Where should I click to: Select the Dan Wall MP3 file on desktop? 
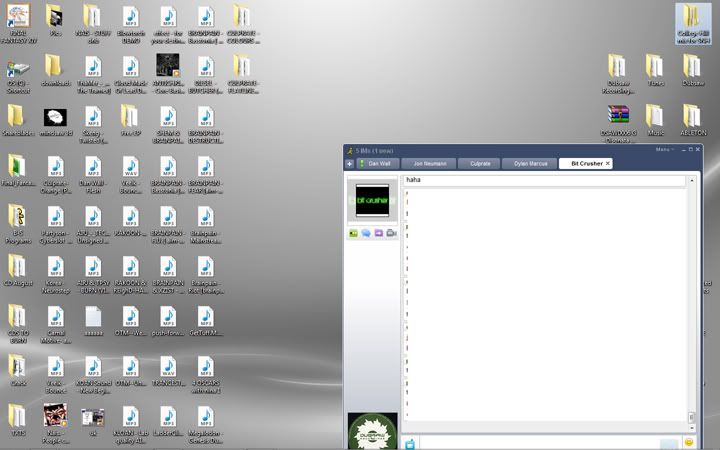tap(93, 174)
